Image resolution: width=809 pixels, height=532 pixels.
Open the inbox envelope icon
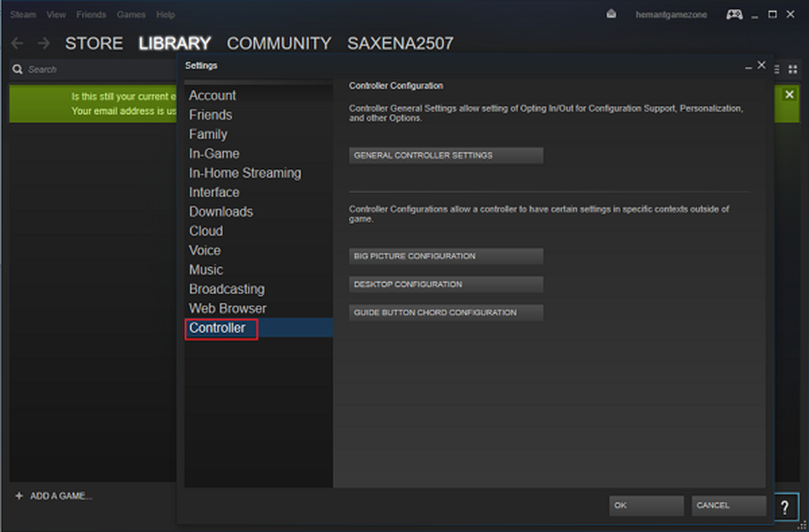click(x=612, y=15)
